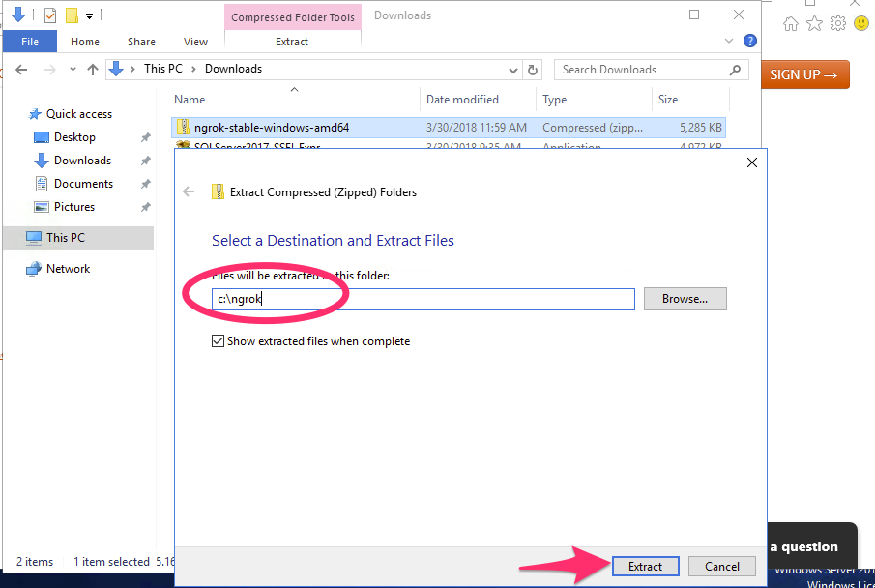875x588 pixels.
Task: Click the 3/30/2018 11:59 AM date cell
Action: [477, 128]
